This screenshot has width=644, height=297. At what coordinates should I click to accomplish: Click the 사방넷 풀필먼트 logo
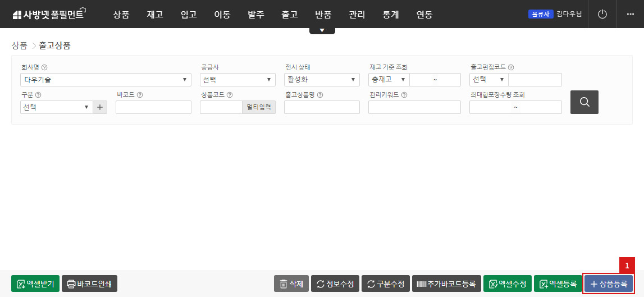click(x=49, y=15)
